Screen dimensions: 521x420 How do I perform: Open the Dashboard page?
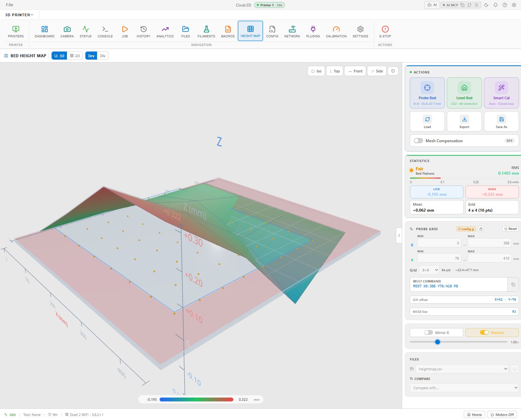click(x=44, y=32)
